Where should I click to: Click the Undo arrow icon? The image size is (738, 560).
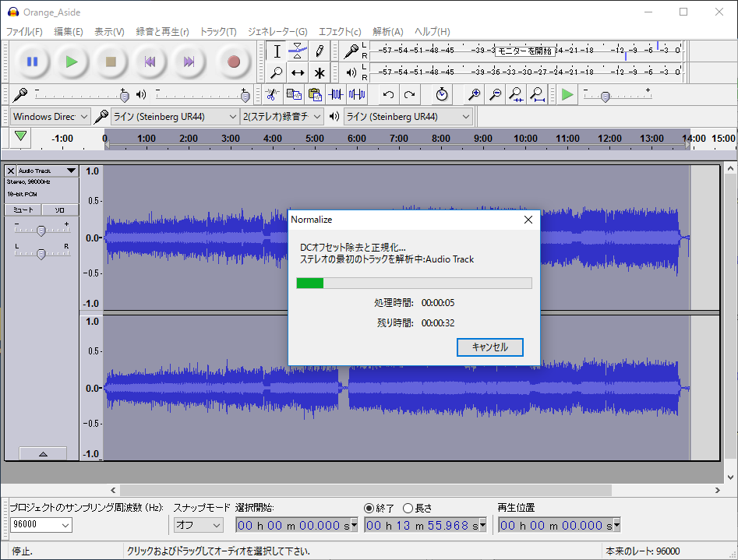[x=388, y=94]
